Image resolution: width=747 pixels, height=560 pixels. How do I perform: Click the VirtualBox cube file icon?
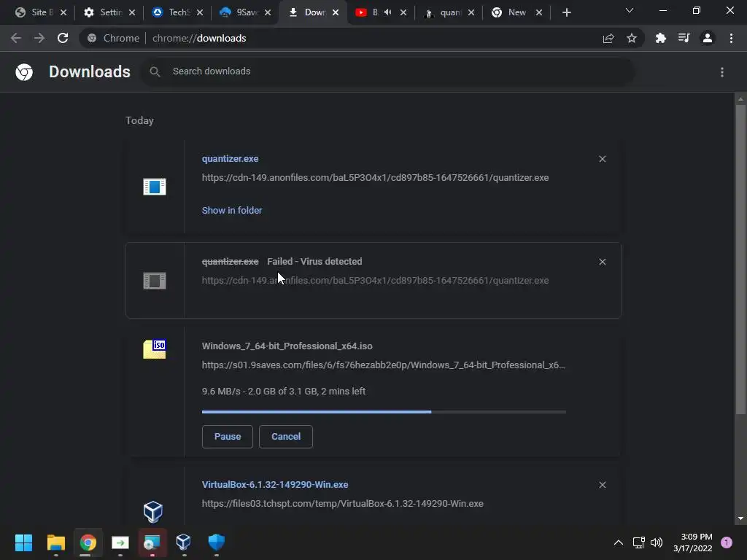pos(153,512)
